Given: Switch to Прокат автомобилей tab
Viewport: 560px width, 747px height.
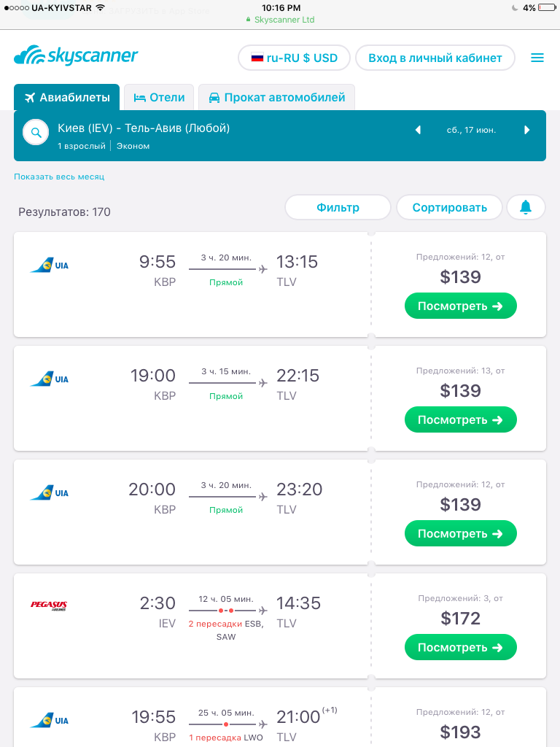Looking at the screenshot, I should [276, 97].
